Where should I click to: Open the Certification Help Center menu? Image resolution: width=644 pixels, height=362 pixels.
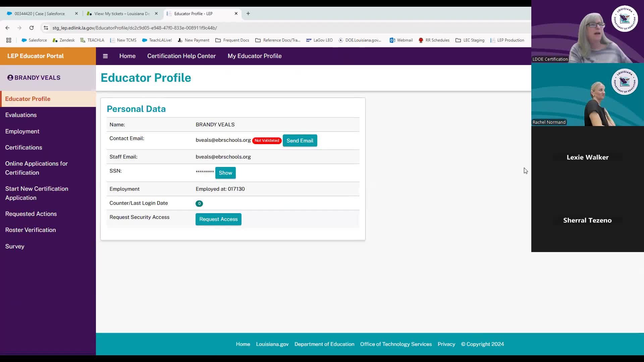[181, 56]
